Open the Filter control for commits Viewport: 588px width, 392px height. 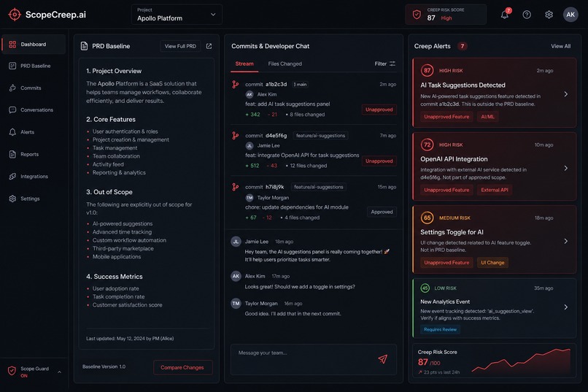(384, 64)
